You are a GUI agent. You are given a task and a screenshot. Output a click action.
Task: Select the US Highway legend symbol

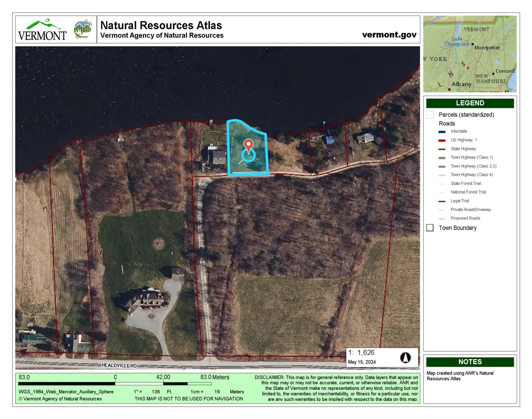coord(442,140)
